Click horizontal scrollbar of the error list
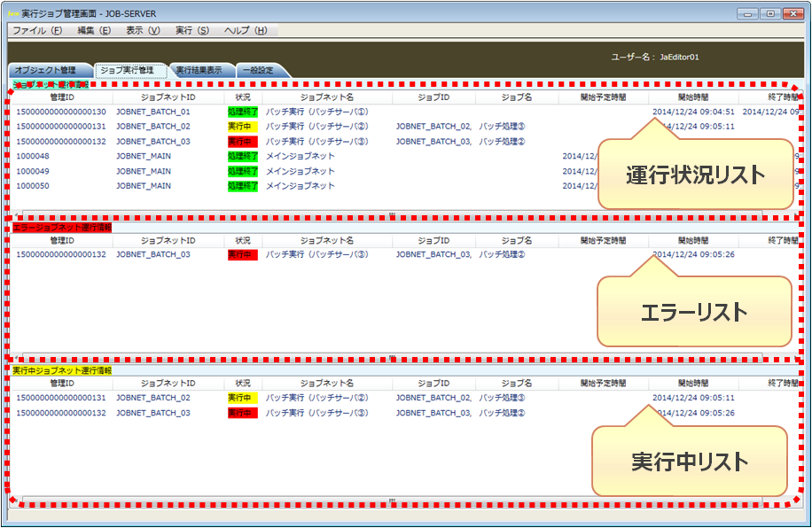This screenshot has height=528, width=812. point(390,357)
